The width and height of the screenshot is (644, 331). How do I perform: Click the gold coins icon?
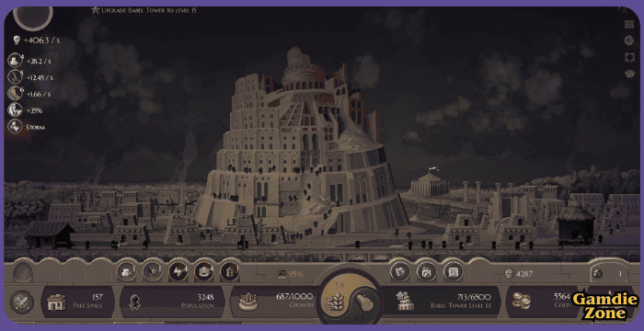(x=522, y=302)
